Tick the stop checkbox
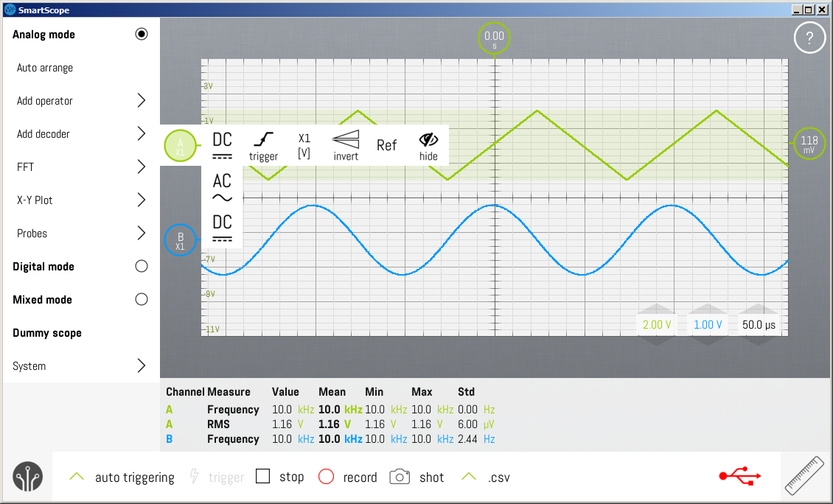 262,476
